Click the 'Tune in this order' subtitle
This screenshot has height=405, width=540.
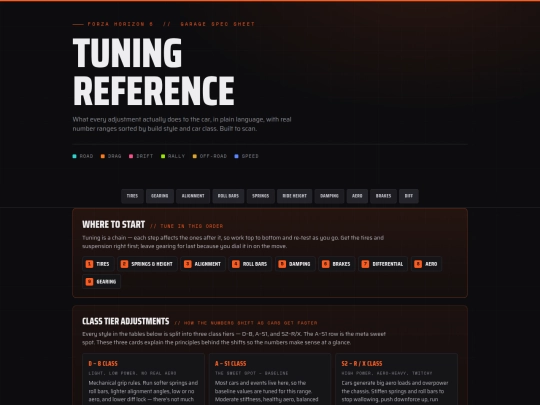pos(187,226)
